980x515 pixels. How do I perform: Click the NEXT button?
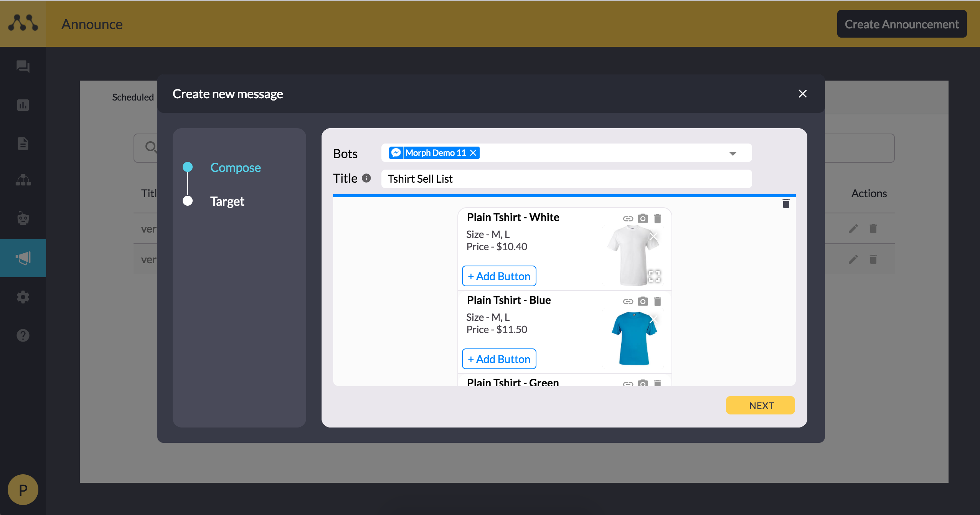[x=760, y=405]
